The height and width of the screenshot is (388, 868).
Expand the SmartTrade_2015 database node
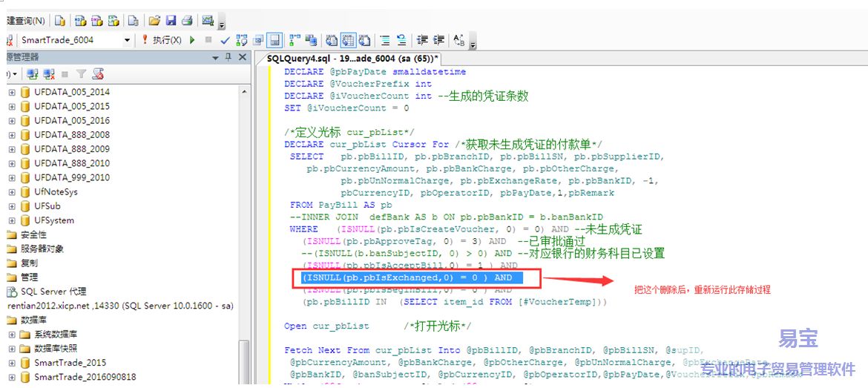click(x=12, y=363)
